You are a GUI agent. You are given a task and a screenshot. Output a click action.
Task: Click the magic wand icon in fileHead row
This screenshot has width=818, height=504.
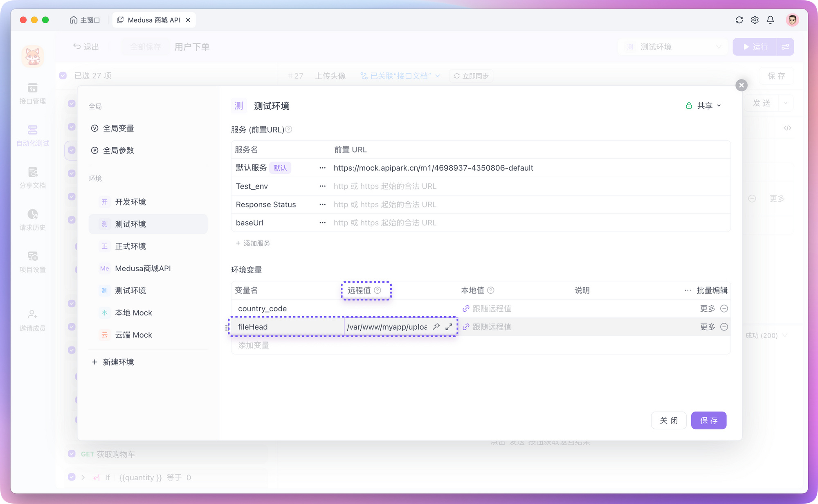coord(436,326)
